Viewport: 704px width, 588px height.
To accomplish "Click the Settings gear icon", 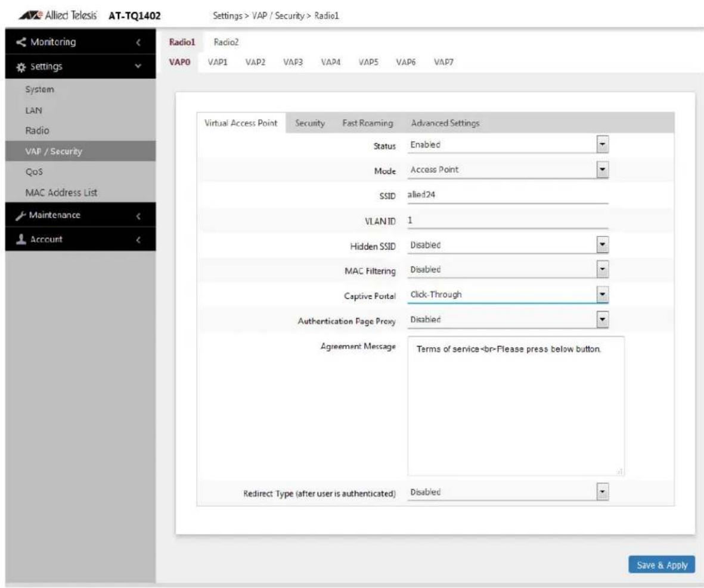I will point(21,67).
